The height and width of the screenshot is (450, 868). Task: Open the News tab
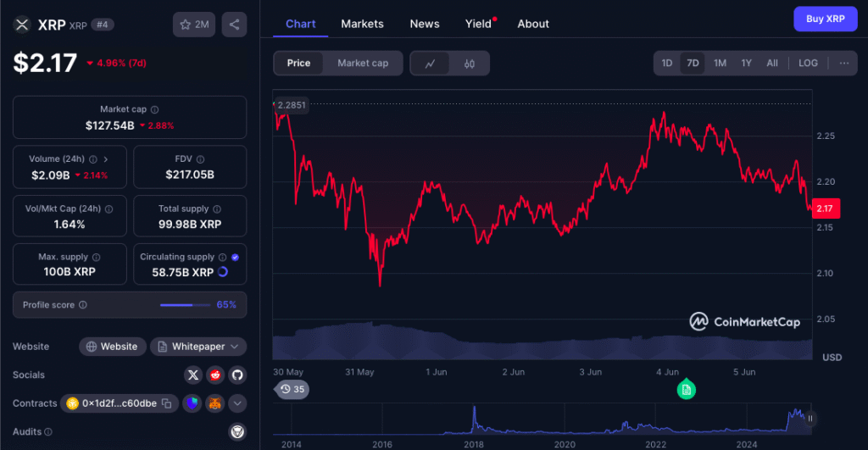[425, 24]
